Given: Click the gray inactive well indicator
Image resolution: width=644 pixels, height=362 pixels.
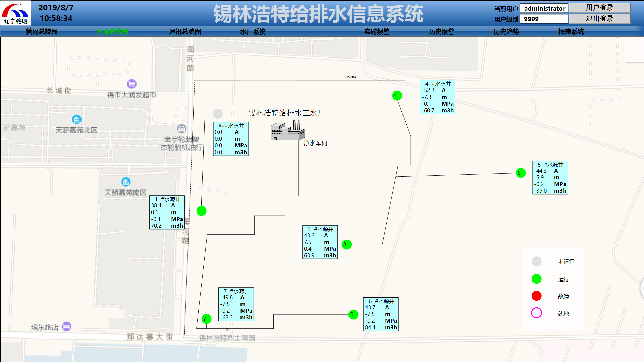Looking at the screenshot, I should point(218,114).
